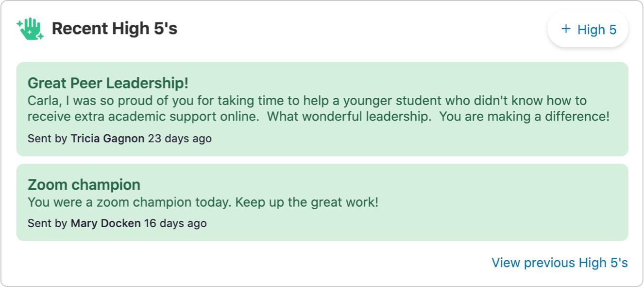644x287 pixels.
Task: Click the 'Sent by' label on the first card
Action: 47,139
